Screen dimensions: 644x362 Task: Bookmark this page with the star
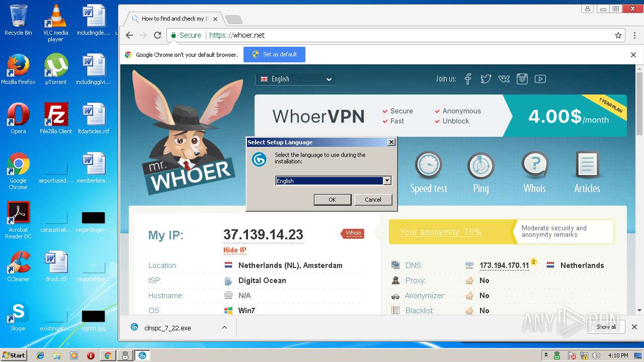[618, 35]
